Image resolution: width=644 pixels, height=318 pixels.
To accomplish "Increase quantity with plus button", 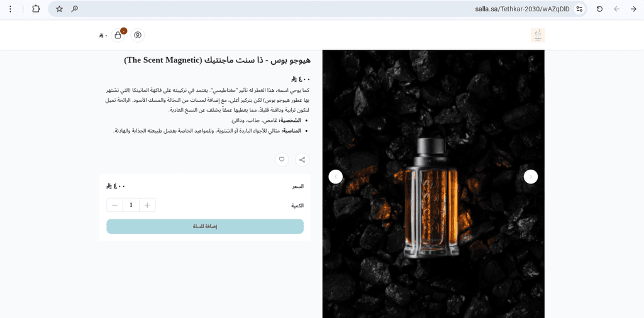I will (x=147, y=205).
